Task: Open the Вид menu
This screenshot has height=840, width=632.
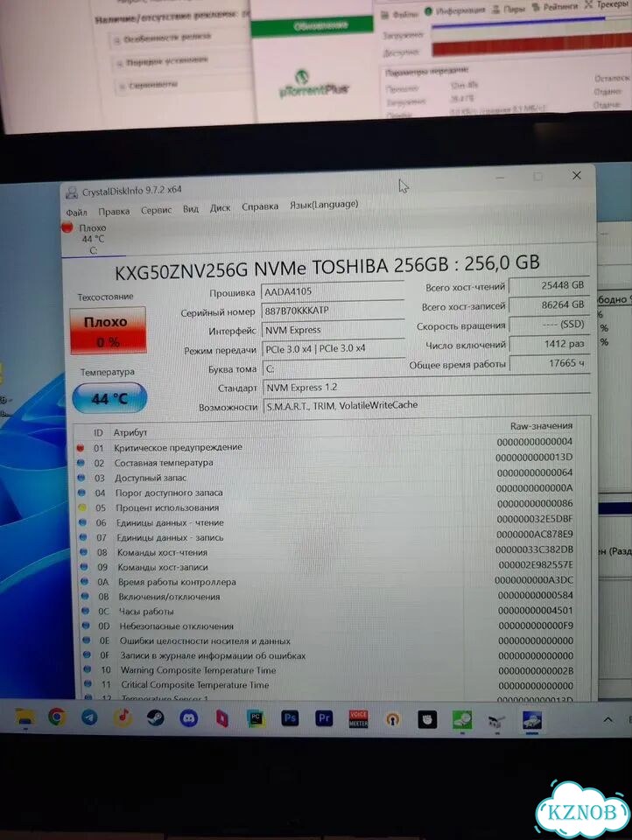Action: [x=190, y=209]
